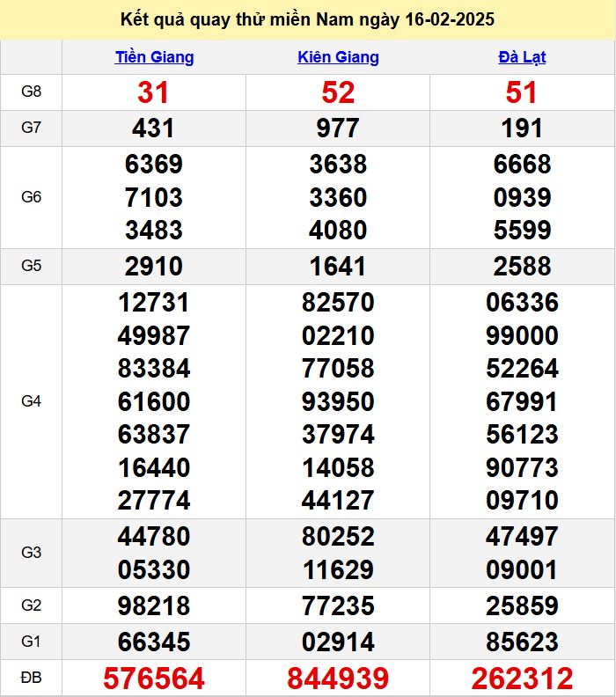Select the G2 row label
Viewport: 616px width, 697px height.
[x=31, y=605]
